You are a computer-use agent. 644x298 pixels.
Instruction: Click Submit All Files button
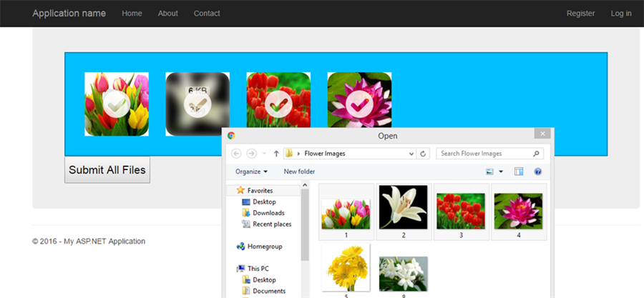tap(107, 169)
